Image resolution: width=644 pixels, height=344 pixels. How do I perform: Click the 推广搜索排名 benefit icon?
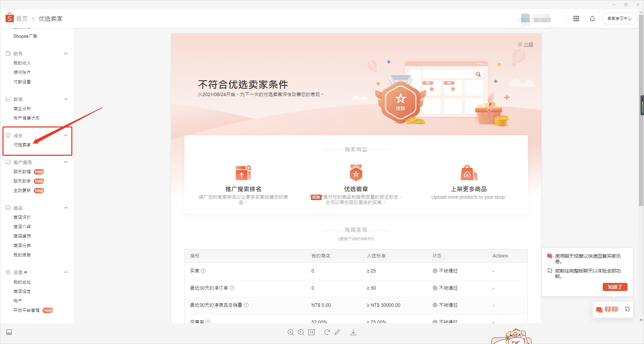(243, 173)
